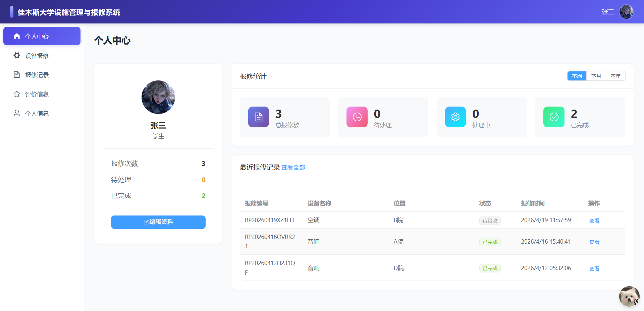Click the purple document icon for 总报修数

[x=259, y=117]
